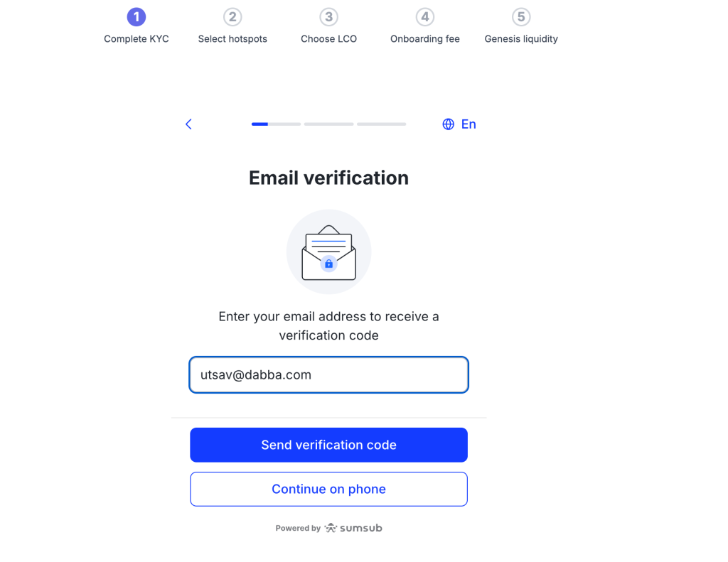Go to Genesis liquidity step label
The image size is (728, 562).
(x=521, y=39)
